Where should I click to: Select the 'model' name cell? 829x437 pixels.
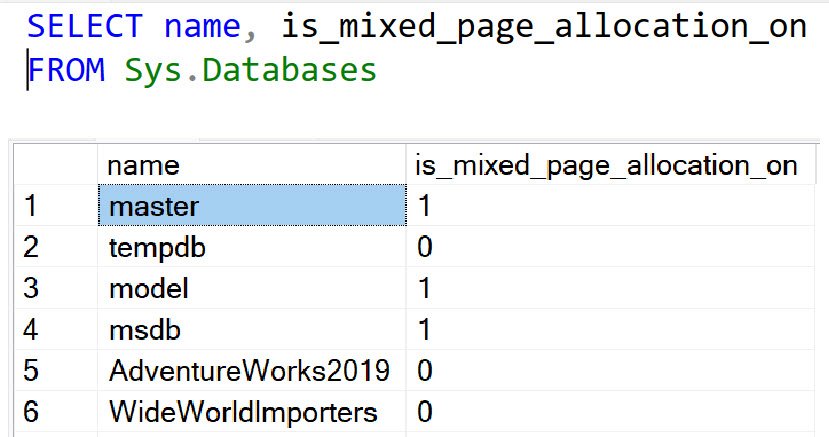252,288
